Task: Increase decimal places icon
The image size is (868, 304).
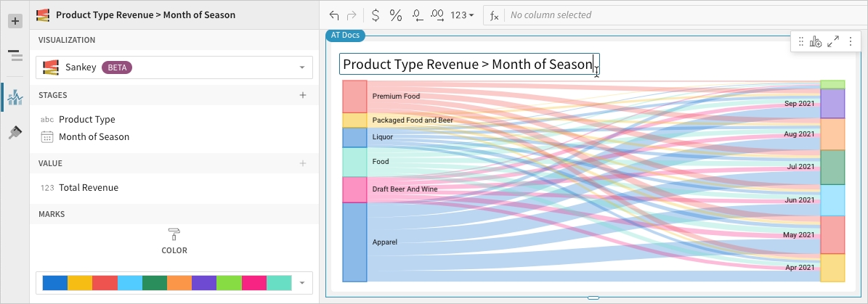Action: coord(437,15)
